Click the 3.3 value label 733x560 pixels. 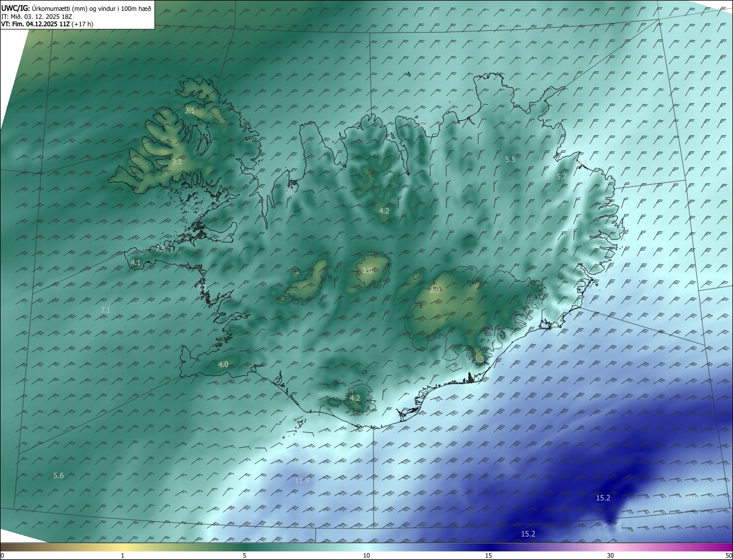pyautogui.click(x=479, y=360)
